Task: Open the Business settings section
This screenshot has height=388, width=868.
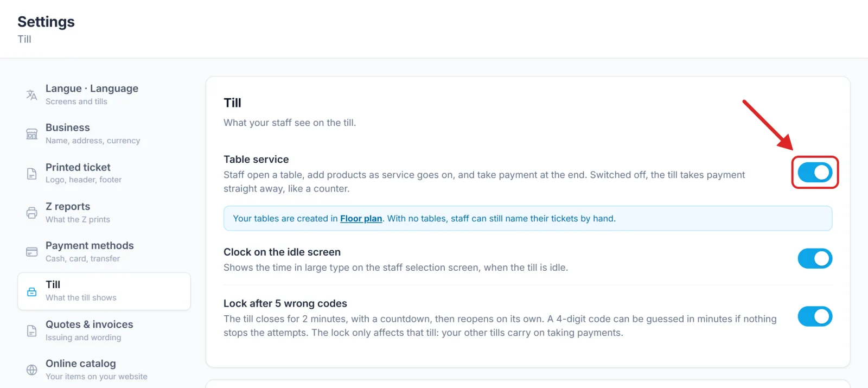Action: 104,134
